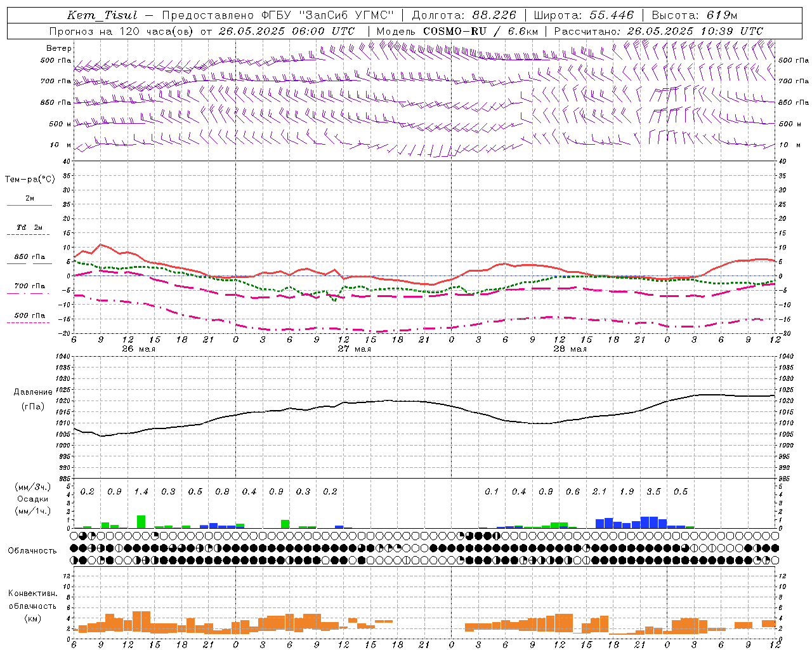Click the 'Давление' pressure panel label
The width and height of the screenshot is (812, 650).
point(33,392)
